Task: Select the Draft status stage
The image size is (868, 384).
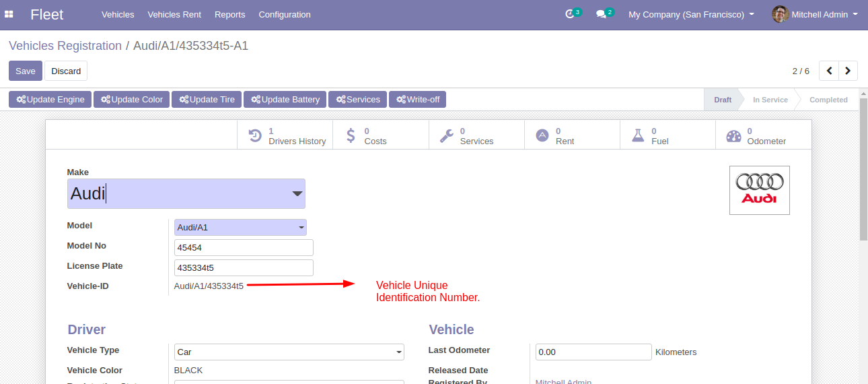Action: [x=723, y=100]
